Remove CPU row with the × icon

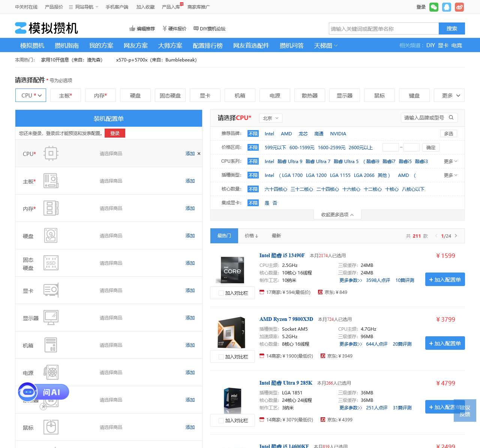(x=199, y=154)
